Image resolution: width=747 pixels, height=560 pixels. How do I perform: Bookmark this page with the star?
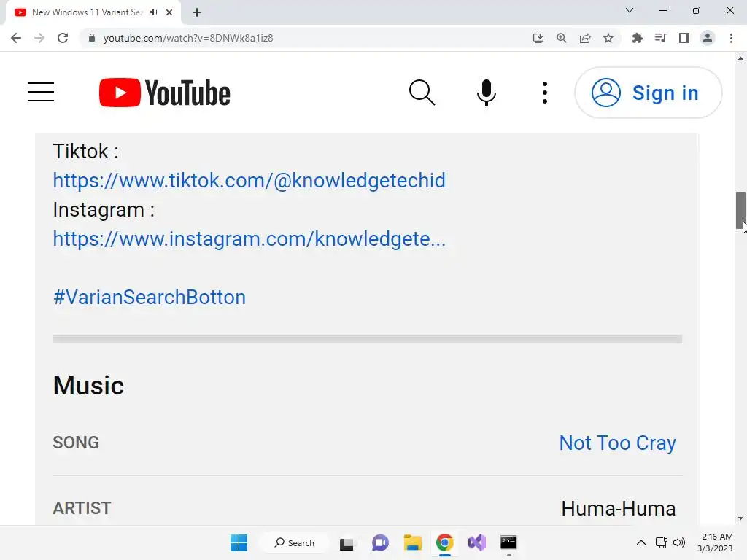tap(608, 38)
